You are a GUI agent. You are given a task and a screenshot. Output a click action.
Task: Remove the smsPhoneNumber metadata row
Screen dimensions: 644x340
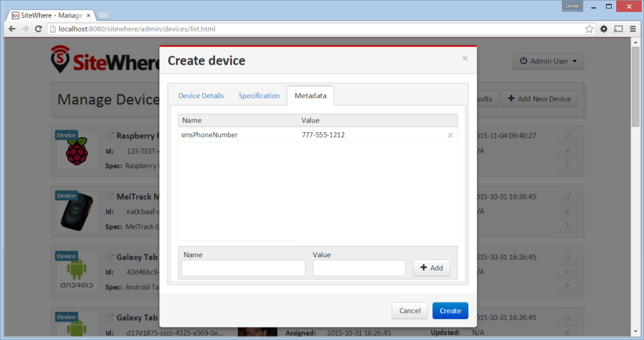tap(450, 135)
